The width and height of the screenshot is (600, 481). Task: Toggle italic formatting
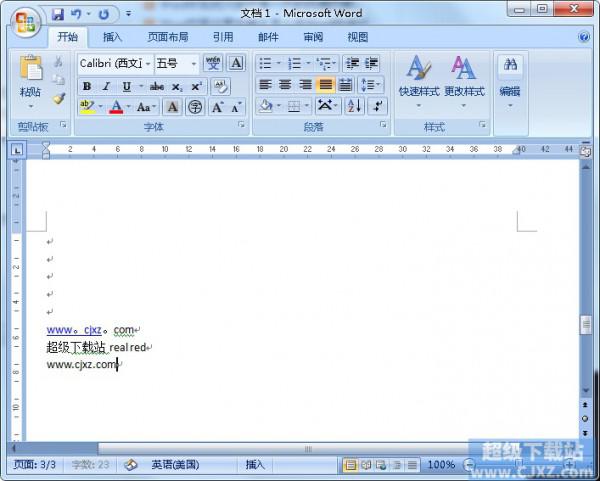point(106,86)
